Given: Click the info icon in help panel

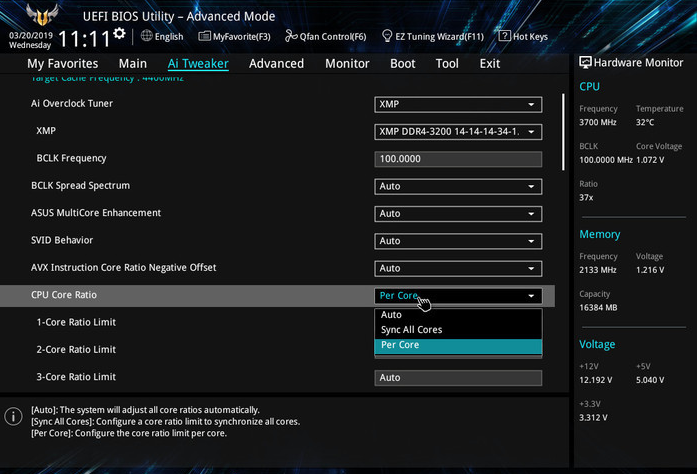Looking at the screenshot, I should coord(14,416).
